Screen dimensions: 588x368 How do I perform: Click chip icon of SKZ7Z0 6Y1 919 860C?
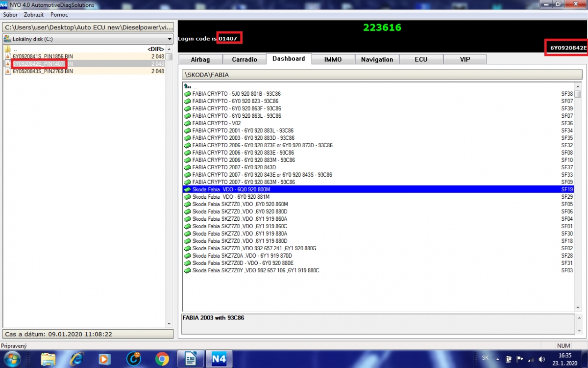coord(187,226)
